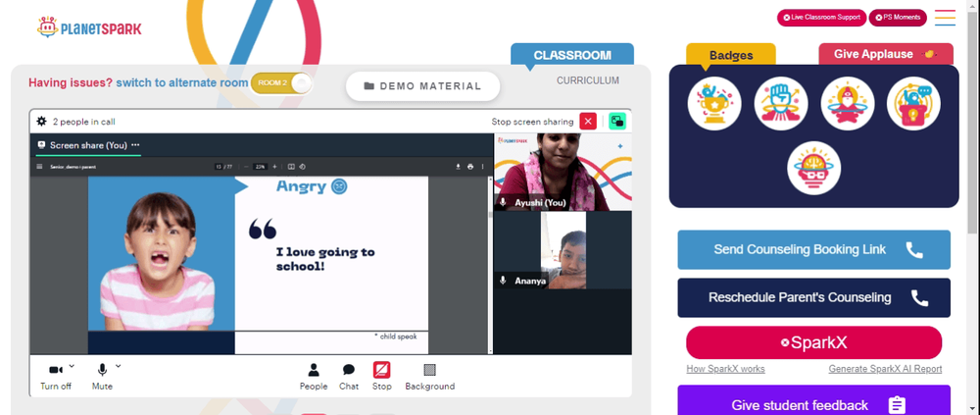Open the hamburger menu at top right

point(945,18)
